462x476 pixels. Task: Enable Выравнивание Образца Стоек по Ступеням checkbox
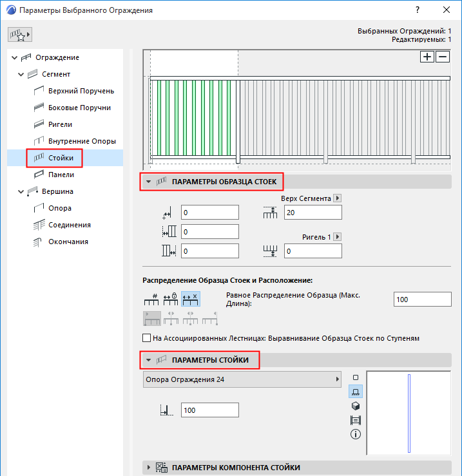[x=147, y=338]
